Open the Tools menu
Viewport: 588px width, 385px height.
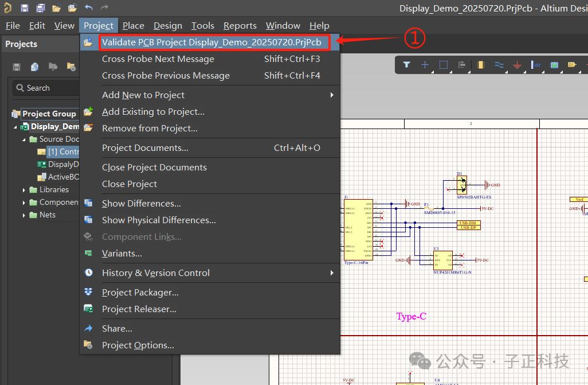202,26
